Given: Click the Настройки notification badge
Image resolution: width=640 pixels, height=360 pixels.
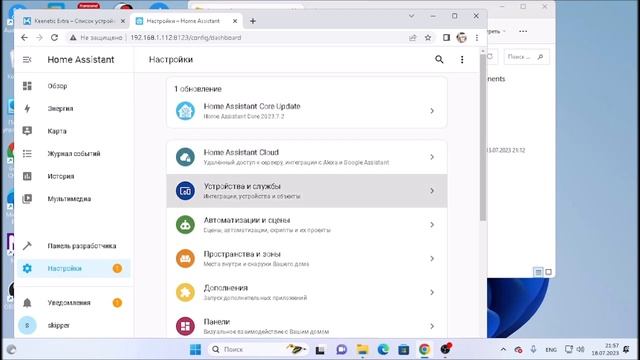Looking at the screenshot, I should coord(117,268).
